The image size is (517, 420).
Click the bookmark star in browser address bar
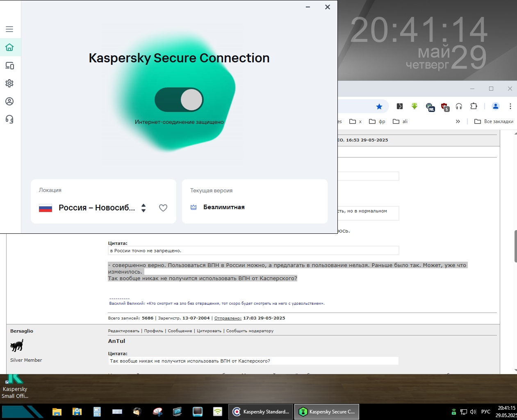pos(379,107)
